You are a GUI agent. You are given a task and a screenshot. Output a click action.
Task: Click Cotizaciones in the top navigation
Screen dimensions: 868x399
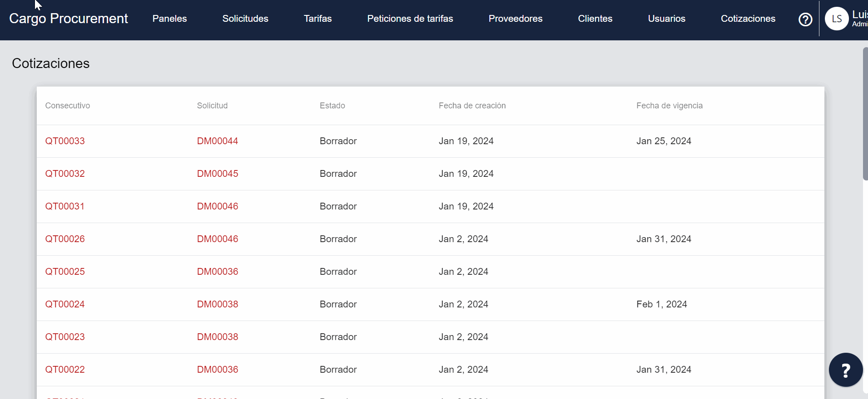tap(748, 19)
